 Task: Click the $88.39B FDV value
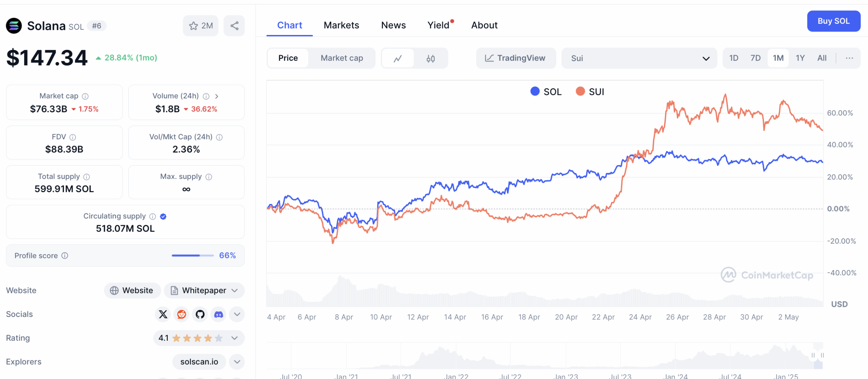(64, 149)
